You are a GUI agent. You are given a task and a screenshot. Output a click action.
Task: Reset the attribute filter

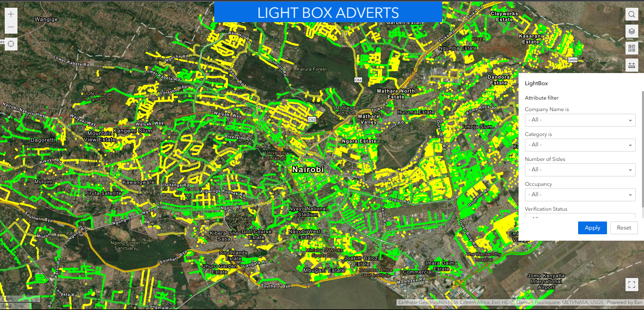pyautogui.click(x=624, y=228)
